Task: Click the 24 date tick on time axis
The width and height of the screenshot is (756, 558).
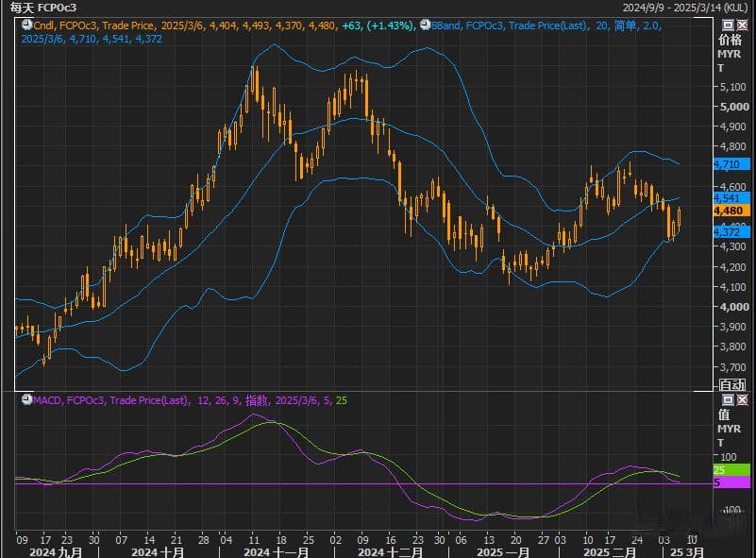Action: coord(637,540)
